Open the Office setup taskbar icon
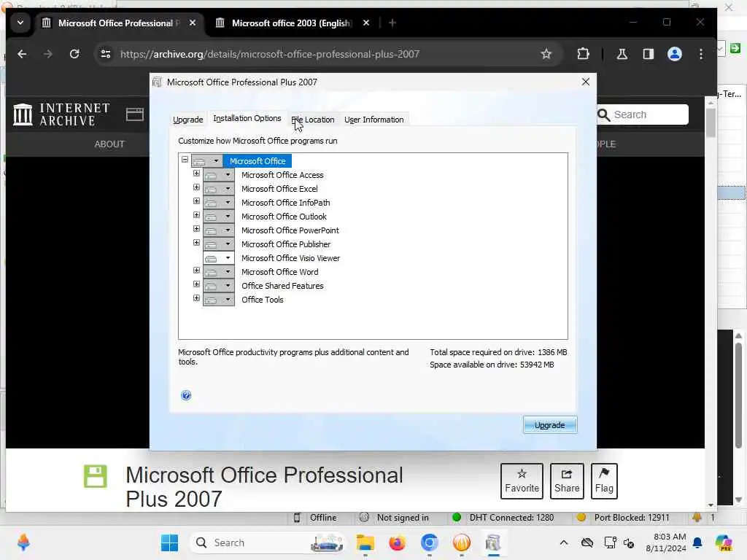The image size is (747, 560). (x=494, y=542)
